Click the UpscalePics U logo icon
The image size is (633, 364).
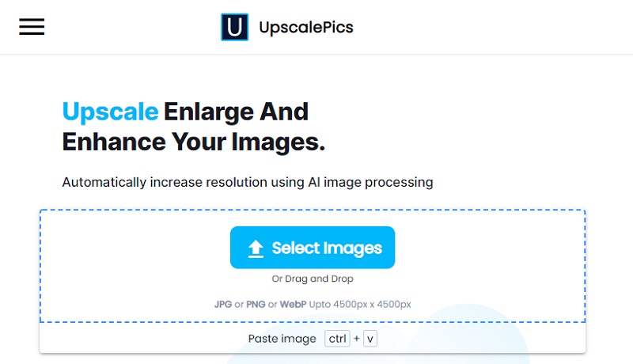(234, 27)
